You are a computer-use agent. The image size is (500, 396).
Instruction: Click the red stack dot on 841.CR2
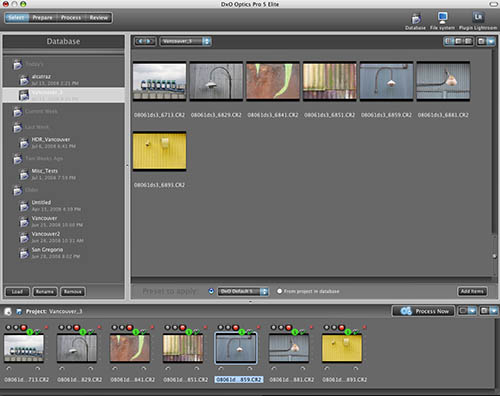(x=130, y=327)
